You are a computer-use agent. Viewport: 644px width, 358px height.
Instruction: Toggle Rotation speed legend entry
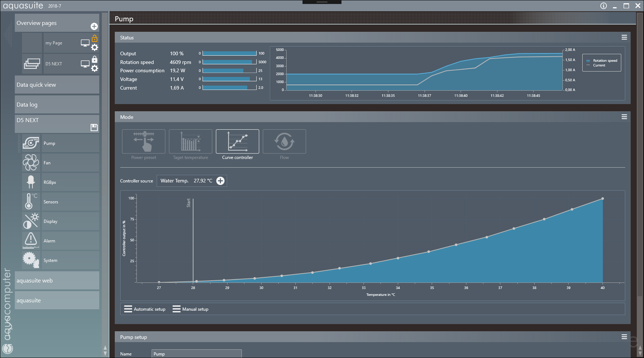point(602,61)
